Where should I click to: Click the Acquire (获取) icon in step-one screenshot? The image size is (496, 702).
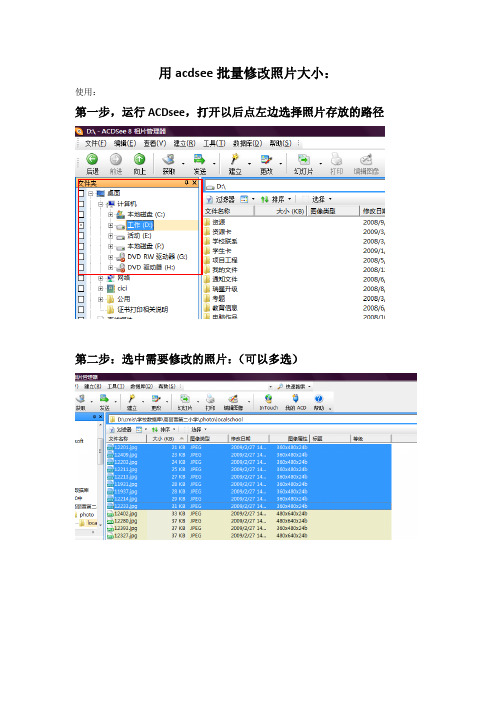(169, 159)
